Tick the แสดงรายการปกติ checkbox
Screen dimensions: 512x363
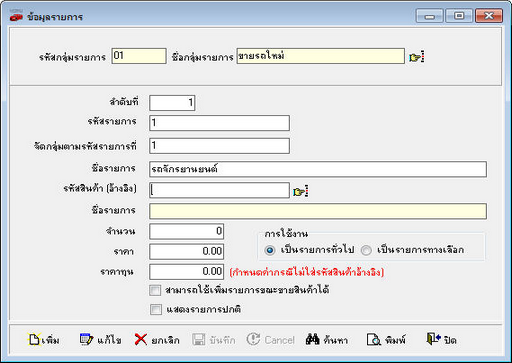pyautogui.click(x=155, y=309)
